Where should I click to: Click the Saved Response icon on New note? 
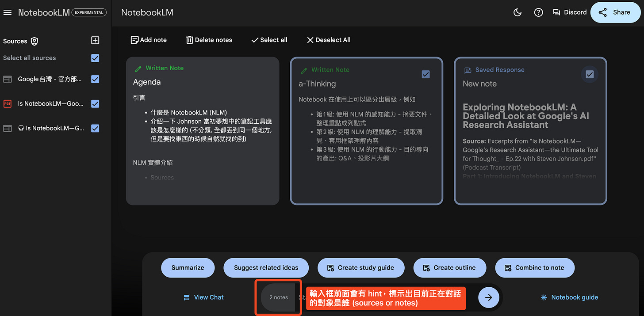point(468,70)
